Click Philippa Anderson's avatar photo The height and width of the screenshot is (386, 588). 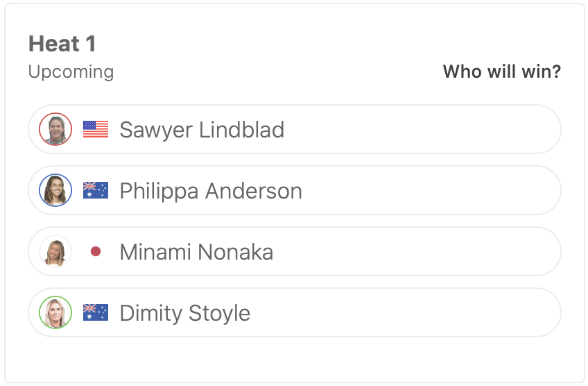tap(55, 190)
